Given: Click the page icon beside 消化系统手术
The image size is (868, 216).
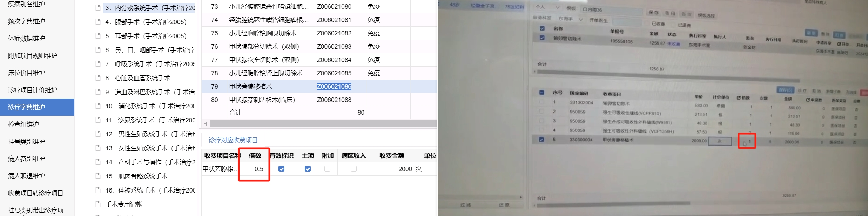Looking at the screenshot, I should click(98, 106).
